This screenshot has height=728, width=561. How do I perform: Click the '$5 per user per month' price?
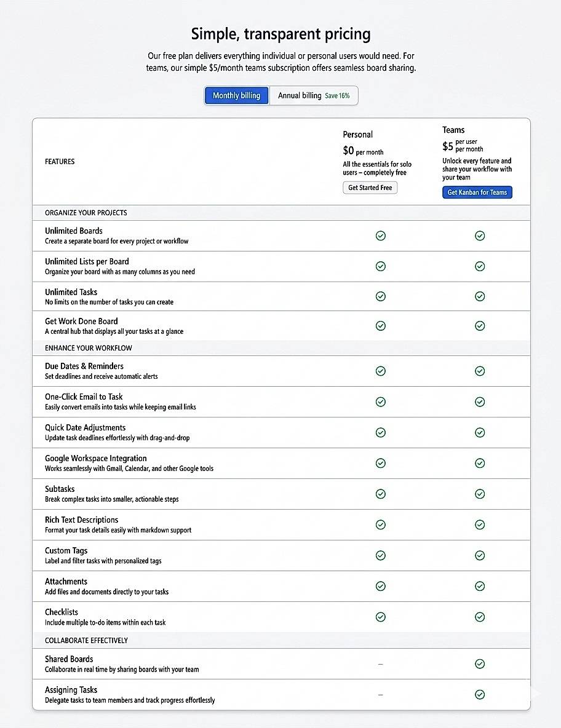click(463, 146)
